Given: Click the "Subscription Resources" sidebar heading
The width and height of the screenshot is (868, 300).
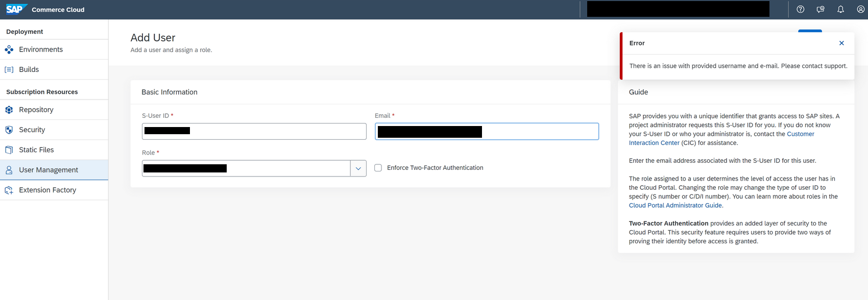Looking at the screenshot, I should (x=42, y=92).
